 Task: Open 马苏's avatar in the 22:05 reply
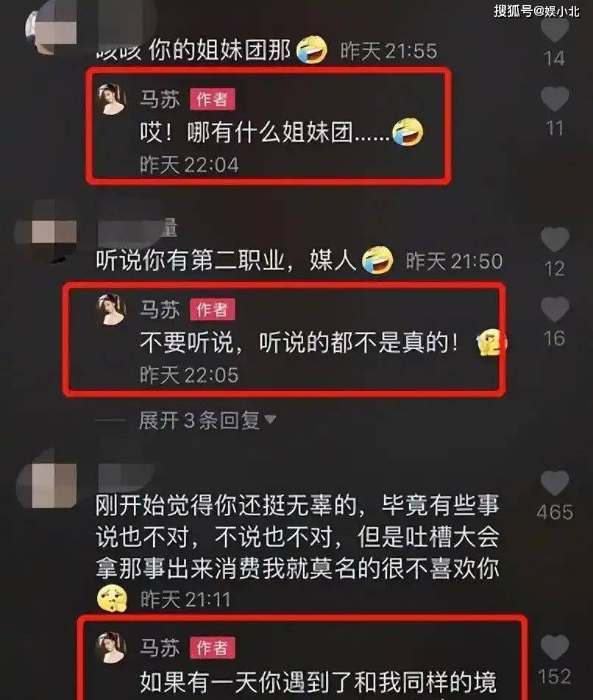pyautogui.click(x=111, y=309)
